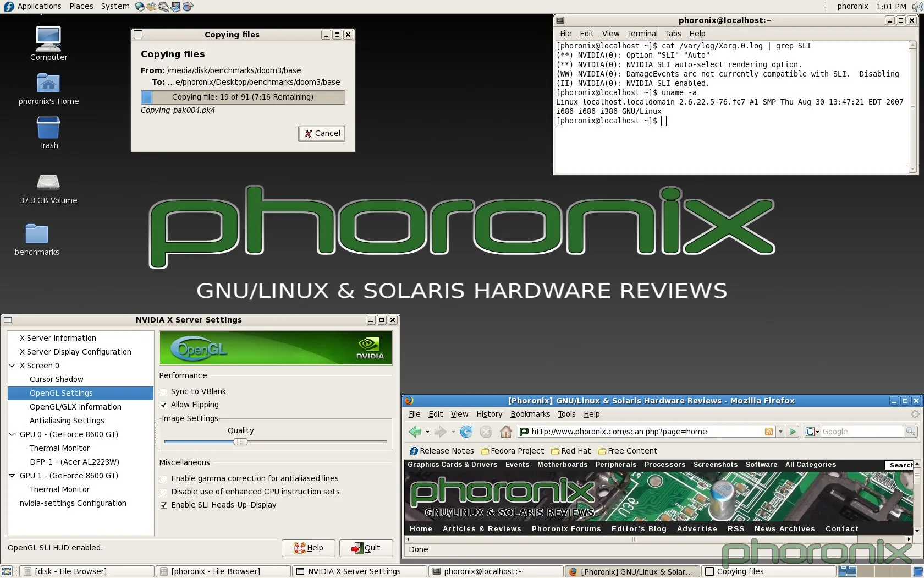The width and height of the screenshot is (924, 578).
Task: Click Firefox back arrow icon
Action: (x=415, y=432)
